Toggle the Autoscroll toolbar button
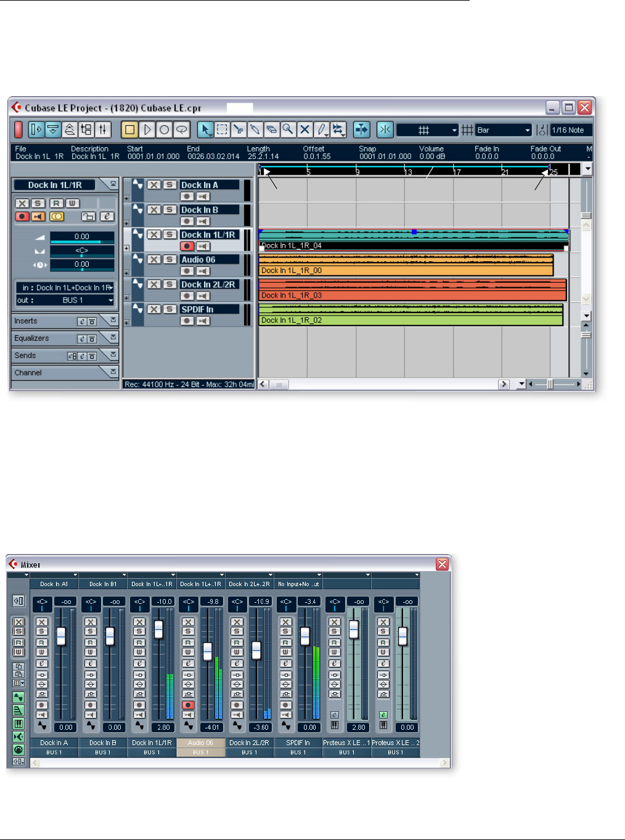This screenshot has height=840, width=625. (361, 129)
